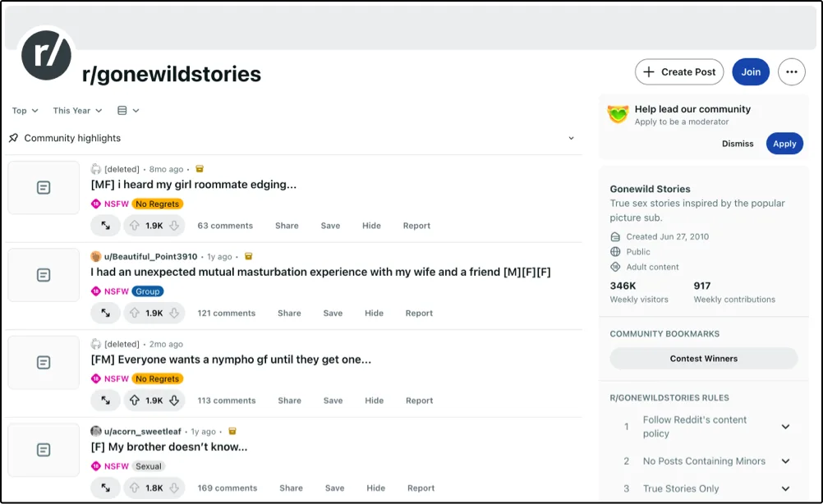Viewport: 823px width, 504px height.
Task: Downvote the post with 121 comments
Action: tap(174, 314)
